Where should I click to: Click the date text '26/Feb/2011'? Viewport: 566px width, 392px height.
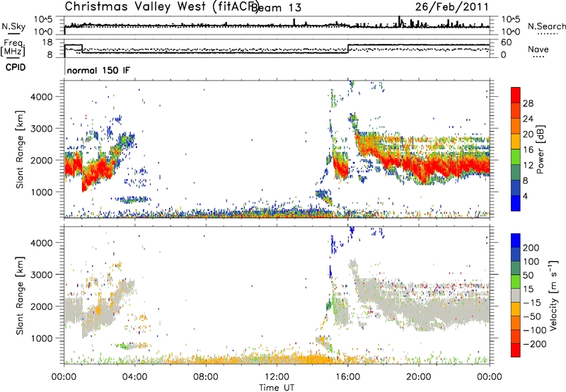[x=451, y=6]
